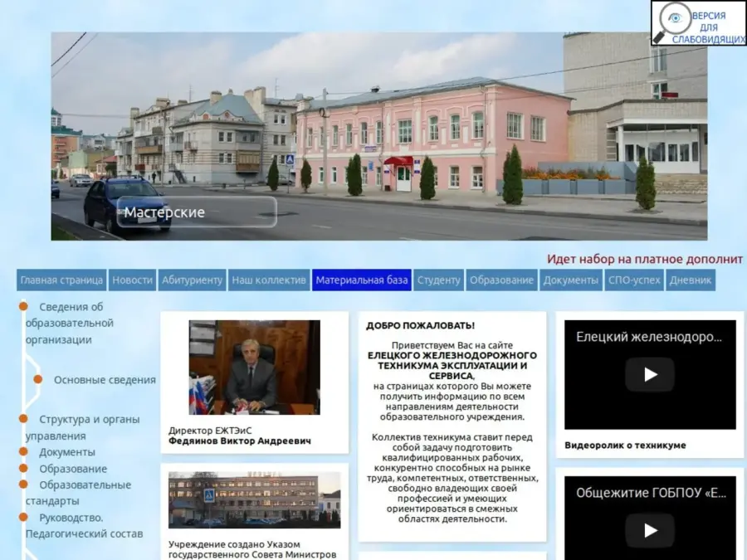Open Документы link in left sidebar
This screenshot has width=747, height=560.
coord(67,452)
